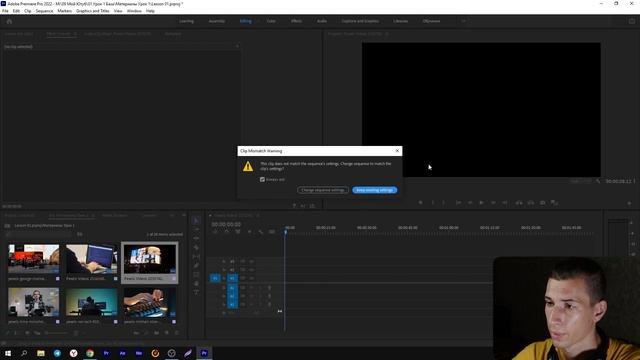Select the Ripple Edit tool
The width and height of the screenshot is (640, 360).
coord(196,238)
